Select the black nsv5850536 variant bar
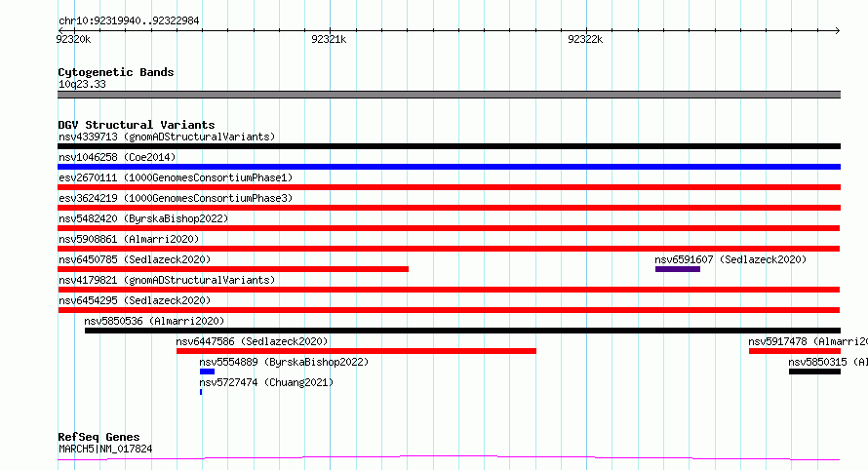Screen dimensions: 868x470 click(463, 331)
